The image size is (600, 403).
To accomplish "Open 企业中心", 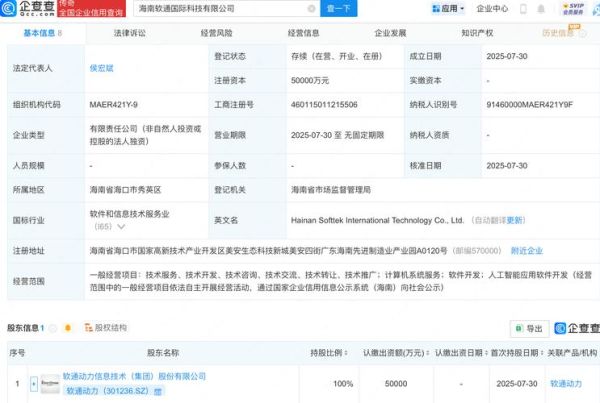I will coord(492,8).
